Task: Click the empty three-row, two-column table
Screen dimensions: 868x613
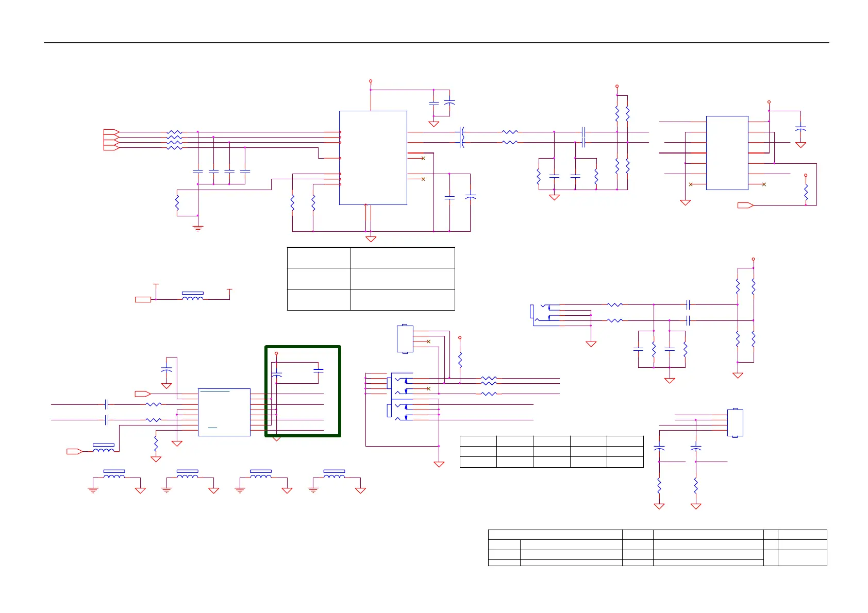Action: point(371,279)
